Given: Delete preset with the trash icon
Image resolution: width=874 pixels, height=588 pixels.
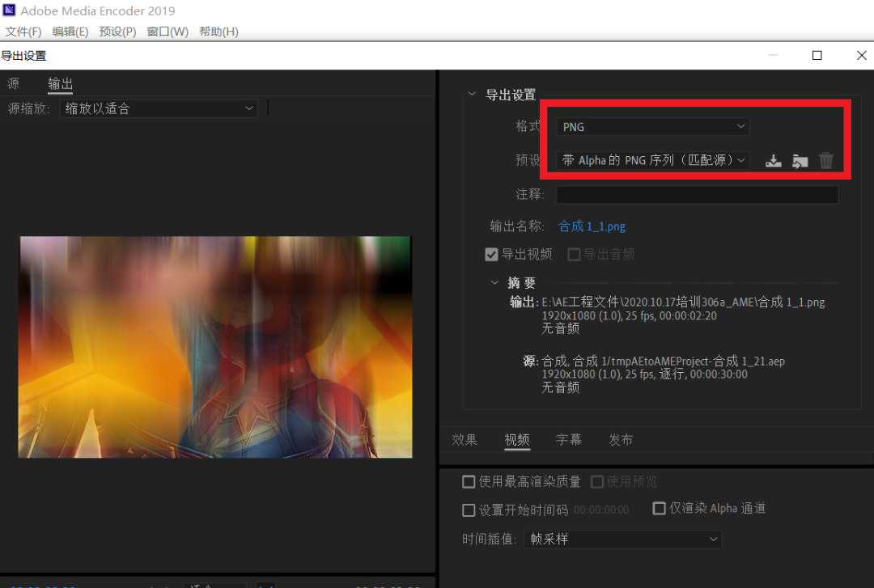Looking at the screenshot, I should 826,161.
